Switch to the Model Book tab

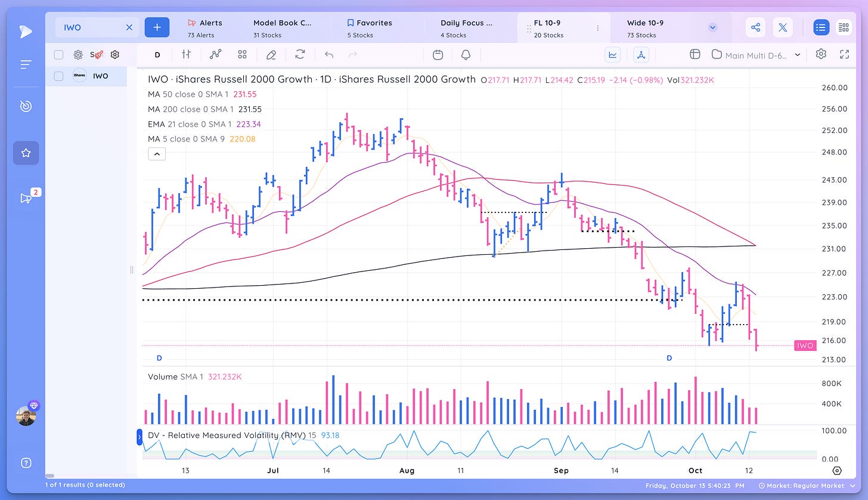click(x=283, y=28)
